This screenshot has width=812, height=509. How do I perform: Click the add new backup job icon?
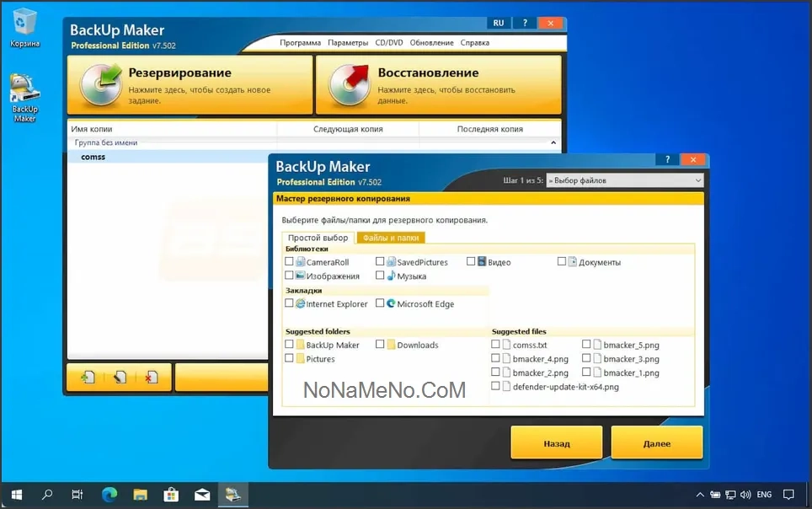[x=87, y=378]
